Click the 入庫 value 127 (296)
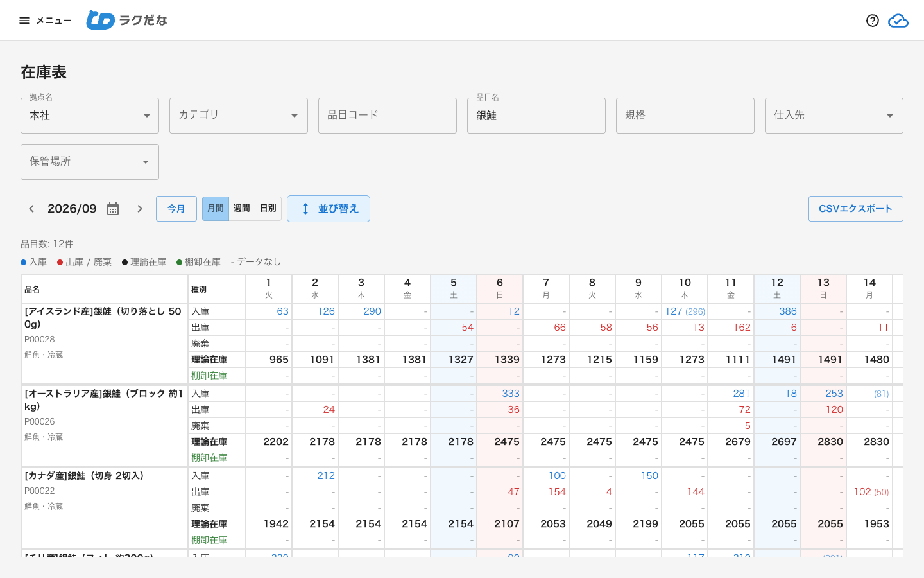 [x=685, y=311]
